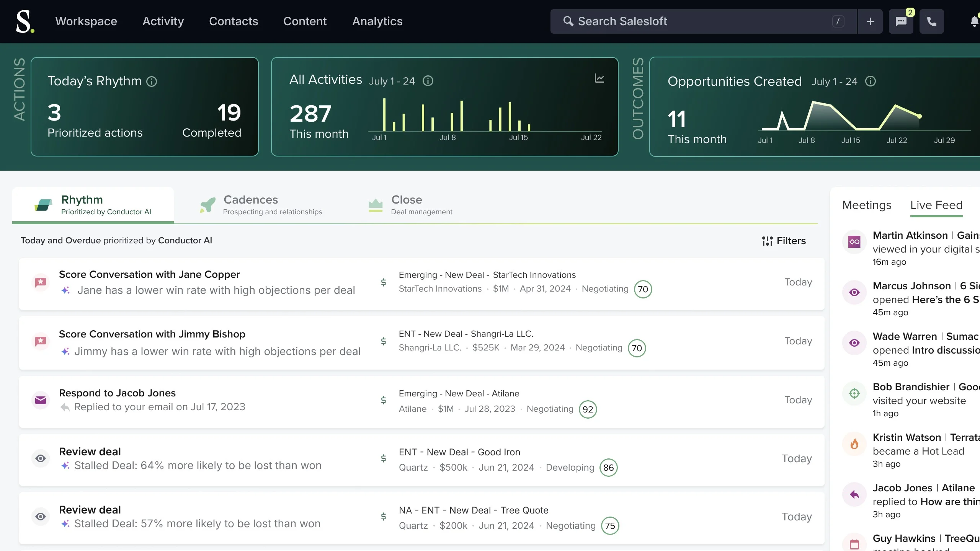Open Score Conversation with Jane Copper
The height and width of the screenshot is (551, 980).
coord(149,274)
